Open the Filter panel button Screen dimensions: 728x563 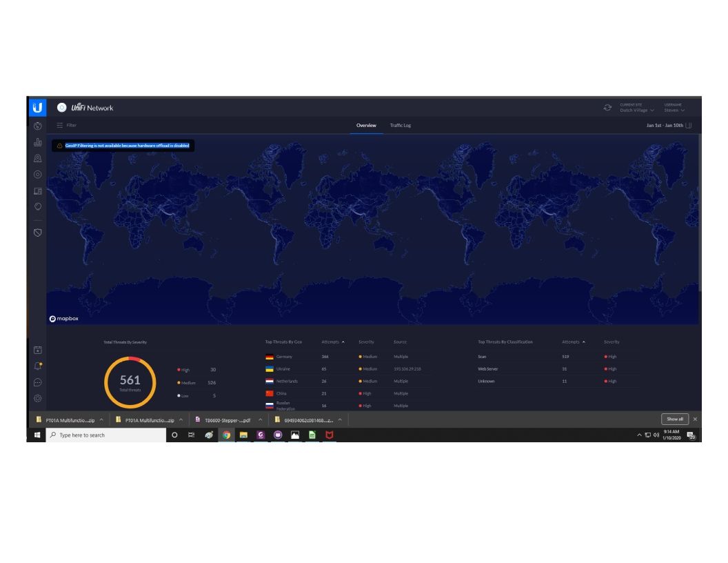[x=66, y=125]
